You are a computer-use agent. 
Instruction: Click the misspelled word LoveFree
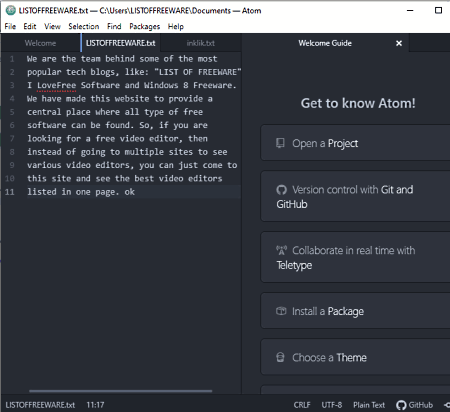tap(56, 85)
